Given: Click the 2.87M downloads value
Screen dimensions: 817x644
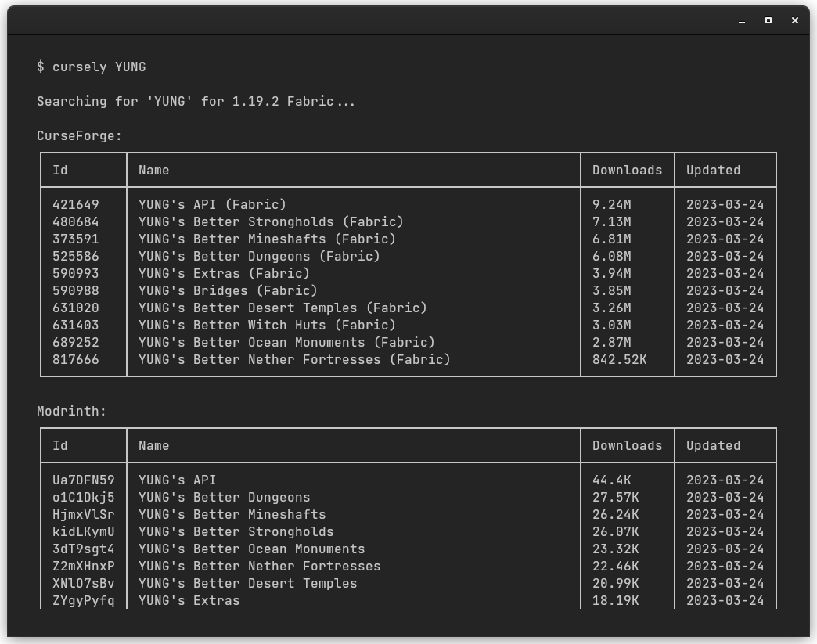Looking at the screenshot, I should pos(612,342).
